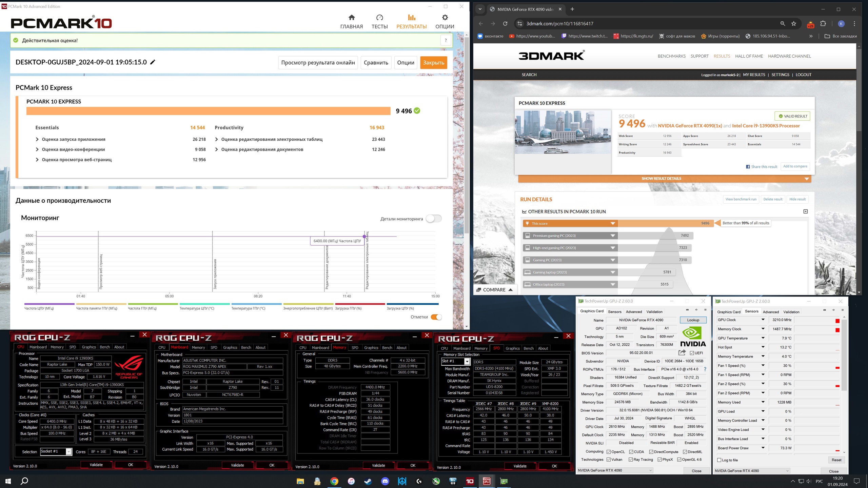868x488 pixels.
Task: Toggle UEFI checkbox in GPU-Z
Action: tap(692, 353)
